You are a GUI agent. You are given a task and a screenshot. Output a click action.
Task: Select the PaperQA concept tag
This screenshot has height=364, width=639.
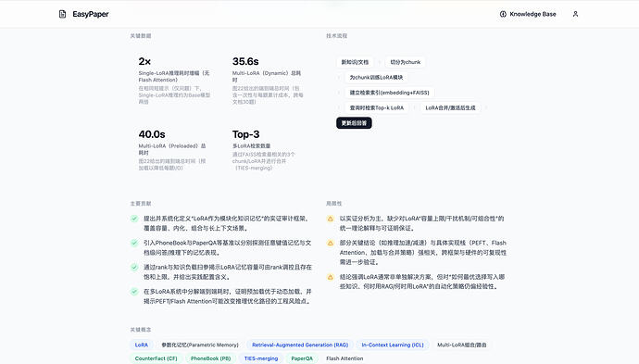[x=302, y=358]
